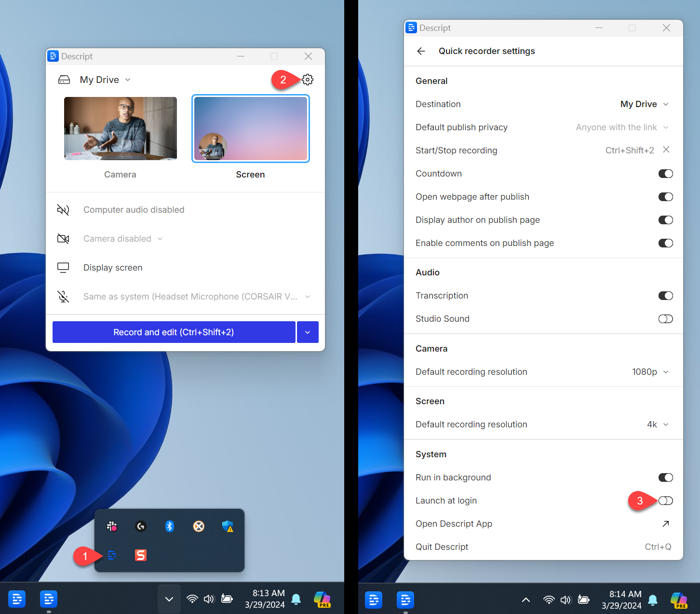Open Snagit from the system tray
The image size is (700, 614).
tap(140, 555)
